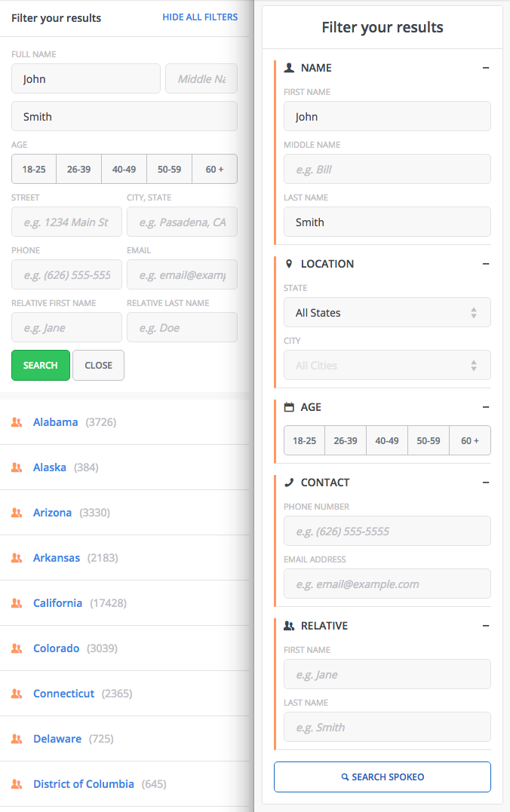Click the left panel first name field John
Image resolution: width=510 pixels, height=812 pixels.
click(x=86, y=78)
